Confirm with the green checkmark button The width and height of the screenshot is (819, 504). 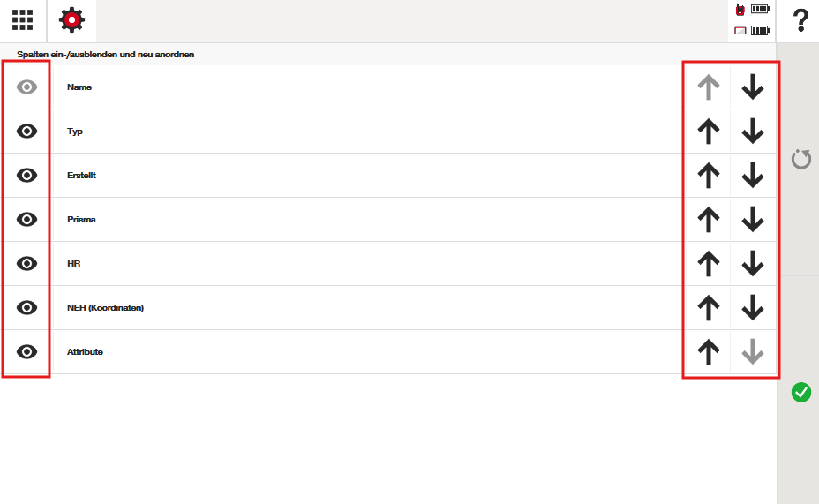point(801,392)
